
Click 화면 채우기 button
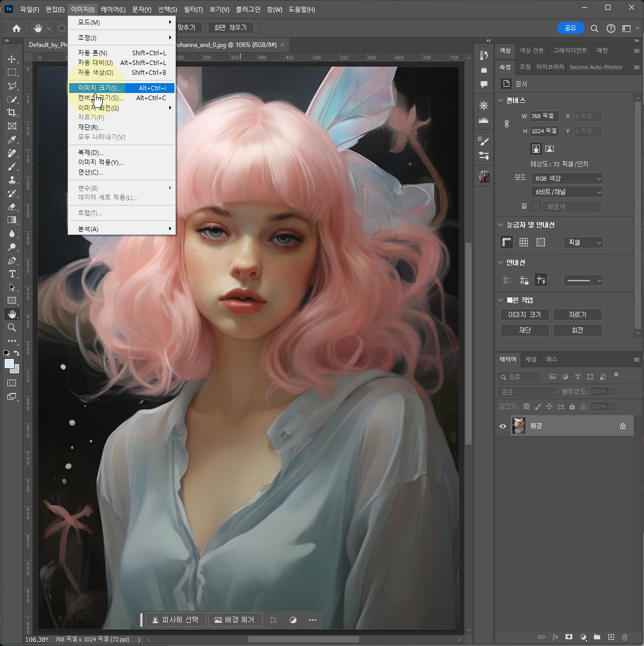pos(231,27)
